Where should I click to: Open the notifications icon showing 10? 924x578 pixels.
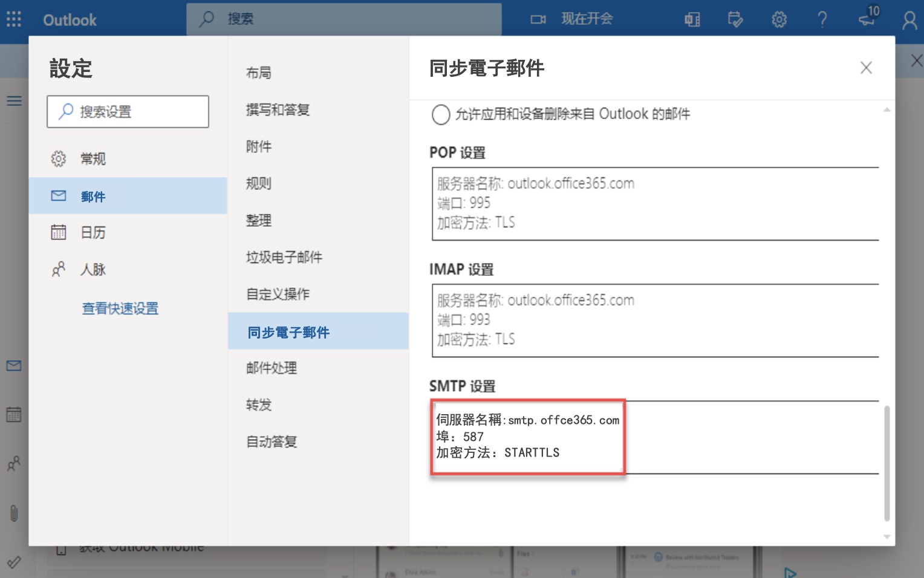coord(868,16)
